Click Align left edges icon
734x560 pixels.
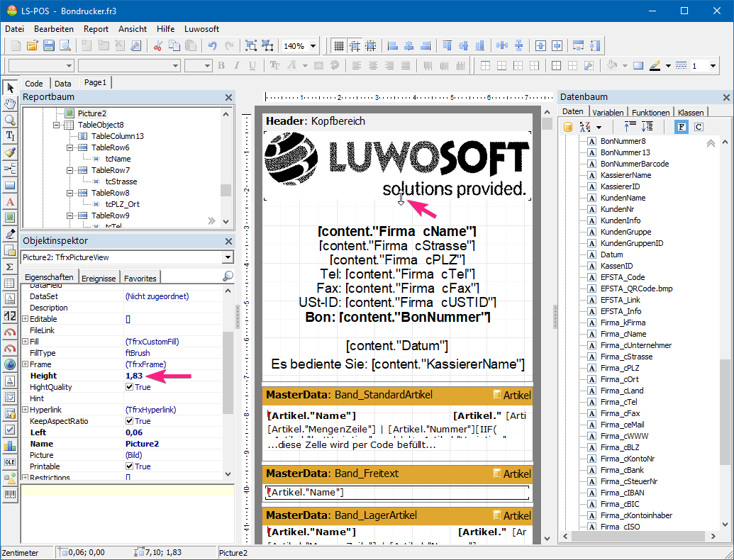click(x=393, y=46)
